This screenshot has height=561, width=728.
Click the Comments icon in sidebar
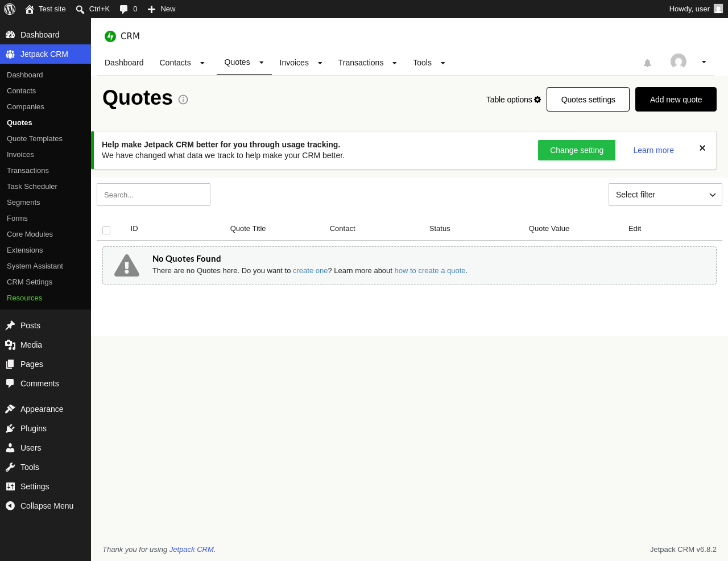tap(10, 383)
